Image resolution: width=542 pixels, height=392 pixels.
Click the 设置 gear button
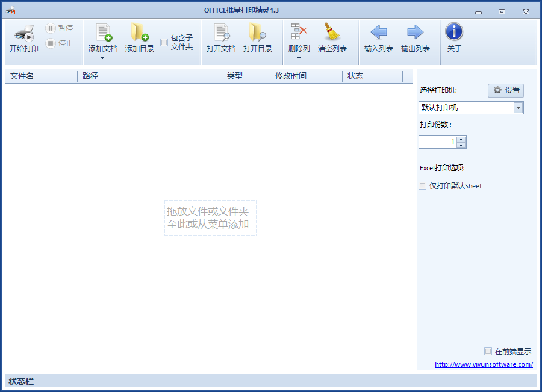click(x=506, y=90)
